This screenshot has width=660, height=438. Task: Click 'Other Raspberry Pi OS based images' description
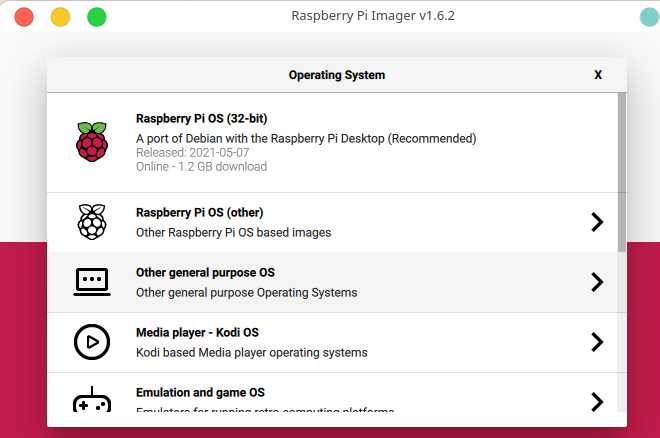234,233
